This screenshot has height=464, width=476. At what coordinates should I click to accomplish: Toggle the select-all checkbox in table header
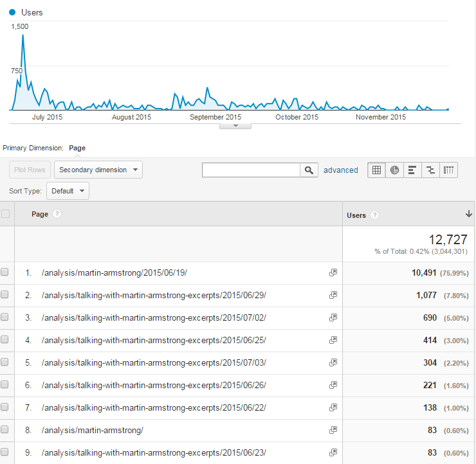pos(6,214)
